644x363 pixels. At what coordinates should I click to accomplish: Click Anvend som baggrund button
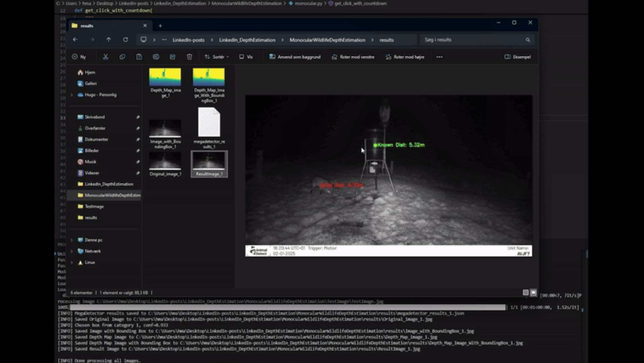tap(295, 57)
